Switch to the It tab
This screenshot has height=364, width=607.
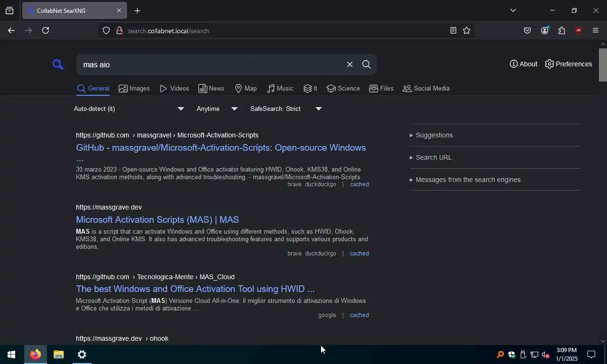coord(310,89)
